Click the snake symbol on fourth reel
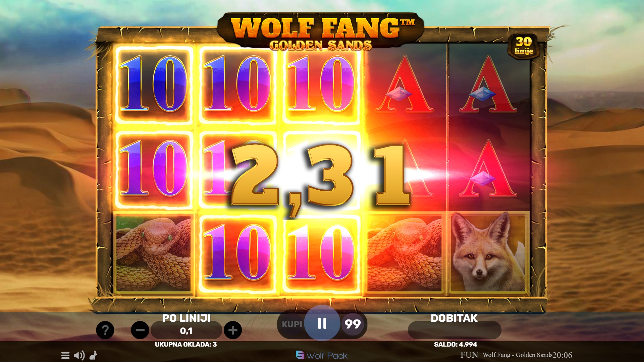The height and width of the screenshot is (362, 644). pos(405,253)
